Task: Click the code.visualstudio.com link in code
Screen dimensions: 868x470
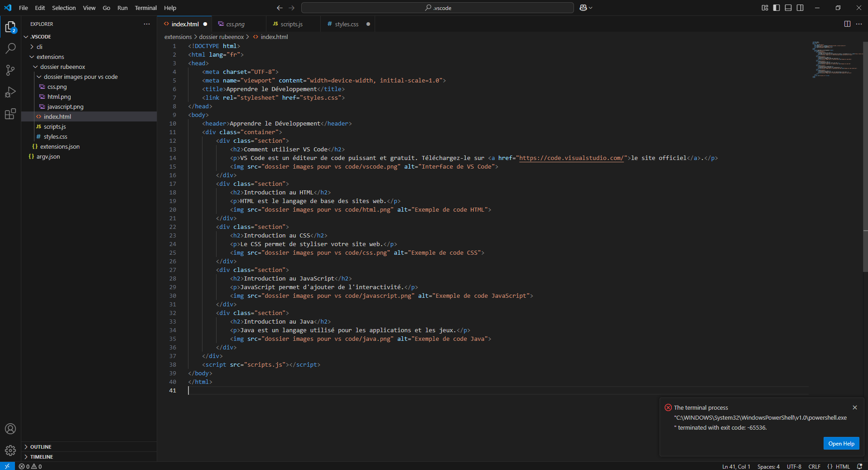Action: pyautogui.click(x=571, y=158)
